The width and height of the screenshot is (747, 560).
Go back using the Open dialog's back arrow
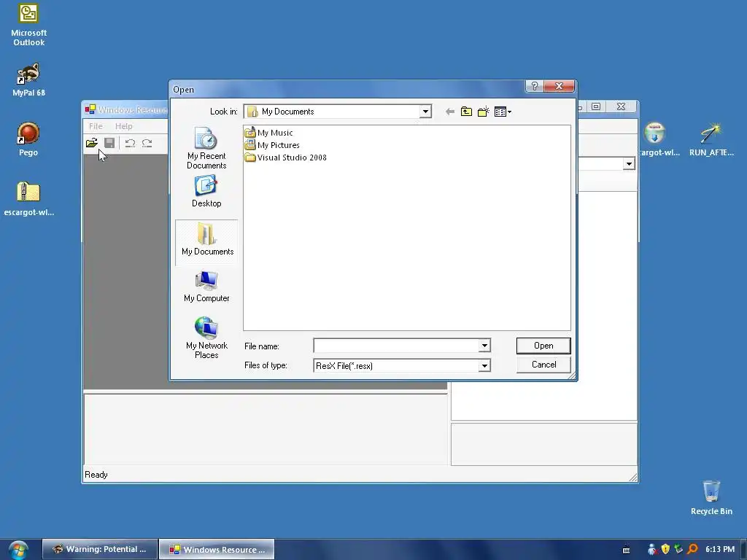pyautogui.click(x=449, y=112)
